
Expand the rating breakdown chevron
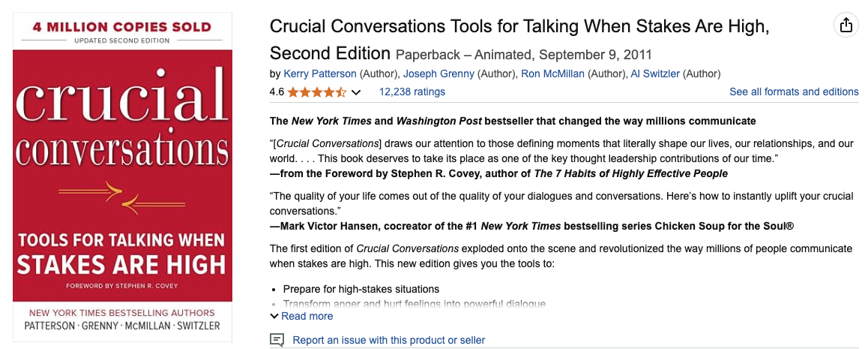coord(356,93)
